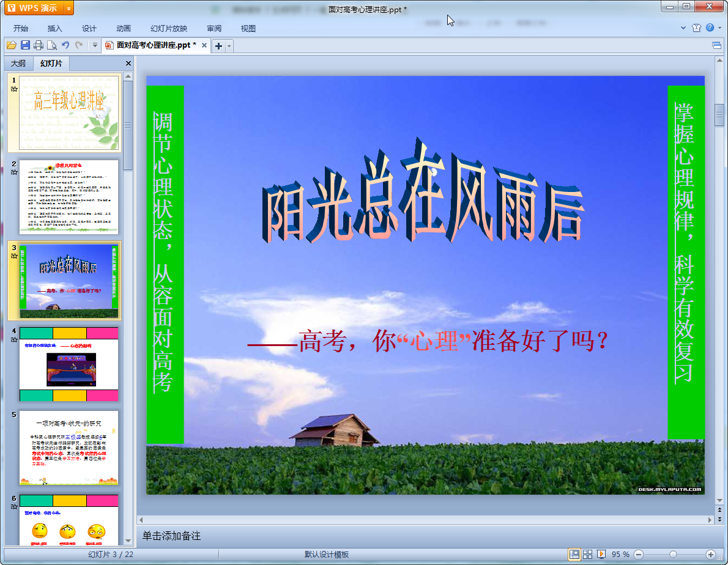Switch to the 大纲 outline tab
728x565 pixels.
[x=18, y=63]
